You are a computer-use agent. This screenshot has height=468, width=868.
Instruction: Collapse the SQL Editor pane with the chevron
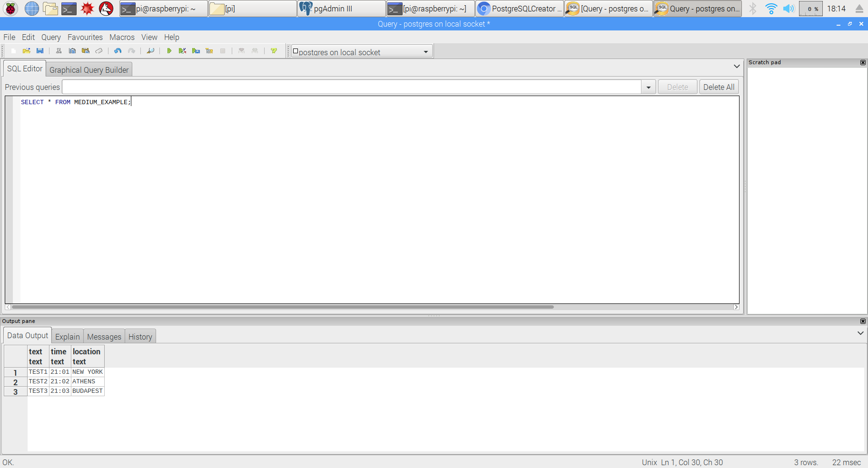[x=737, y=66]
